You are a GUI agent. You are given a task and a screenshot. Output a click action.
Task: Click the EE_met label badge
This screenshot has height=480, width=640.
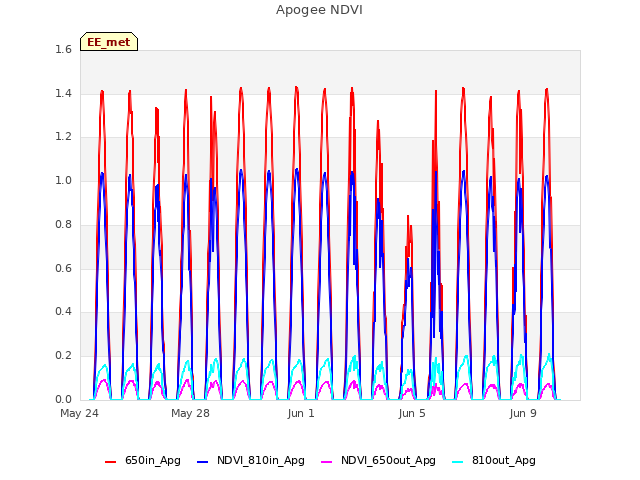pyautogui.click(x=109, y=42)
